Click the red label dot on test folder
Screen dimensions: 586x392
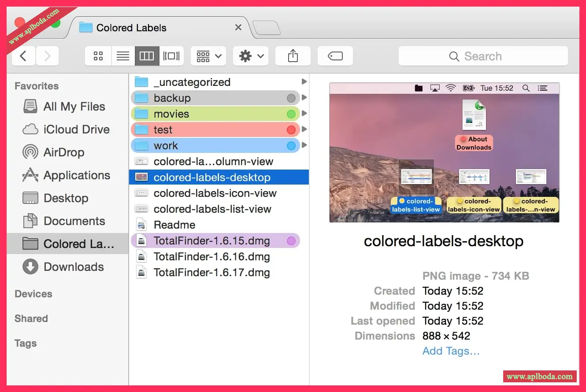point(291,130)
